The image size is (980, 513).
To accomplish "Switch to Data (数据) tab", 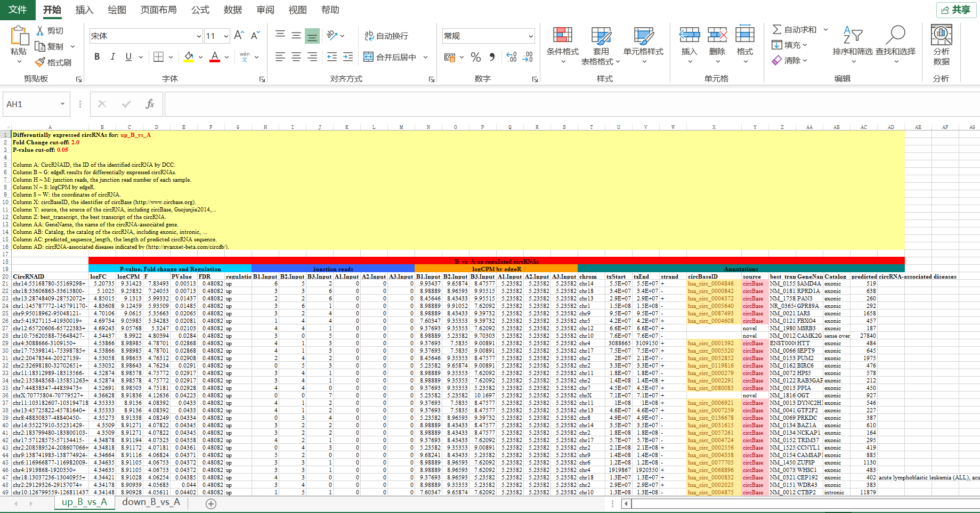I will [x=233, y=10].
